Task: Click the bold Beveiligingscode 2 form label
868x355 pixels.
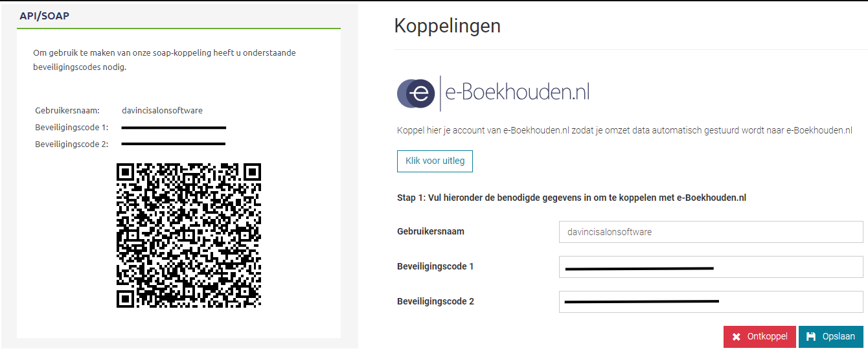Action: tap(435, 301)
